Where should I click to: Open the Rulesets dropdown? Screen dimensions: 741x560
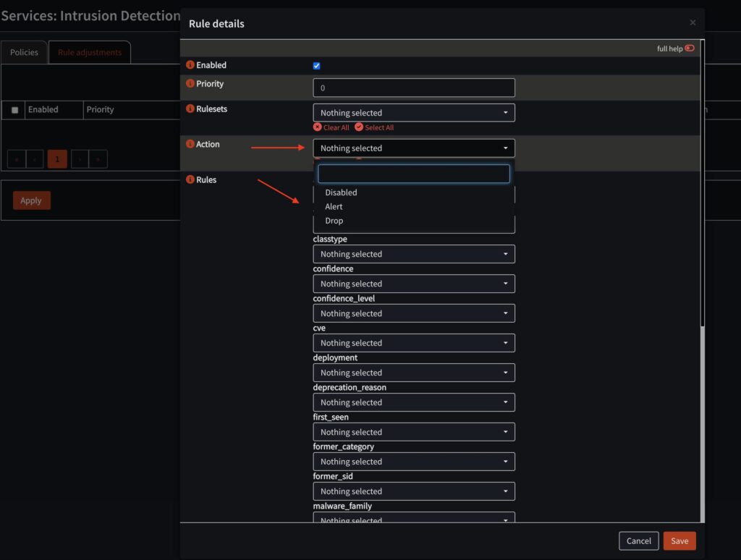tap(413, 112)
